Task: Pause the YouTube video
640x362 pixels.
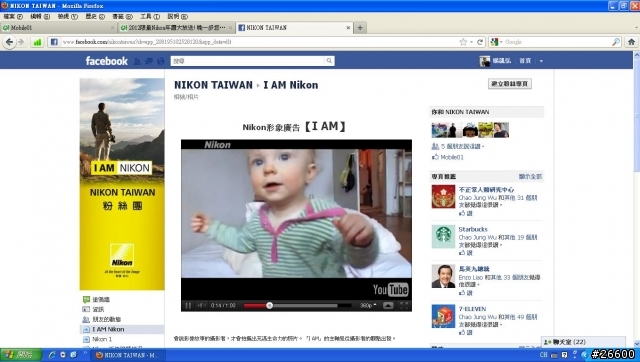Action: [188, 306]
